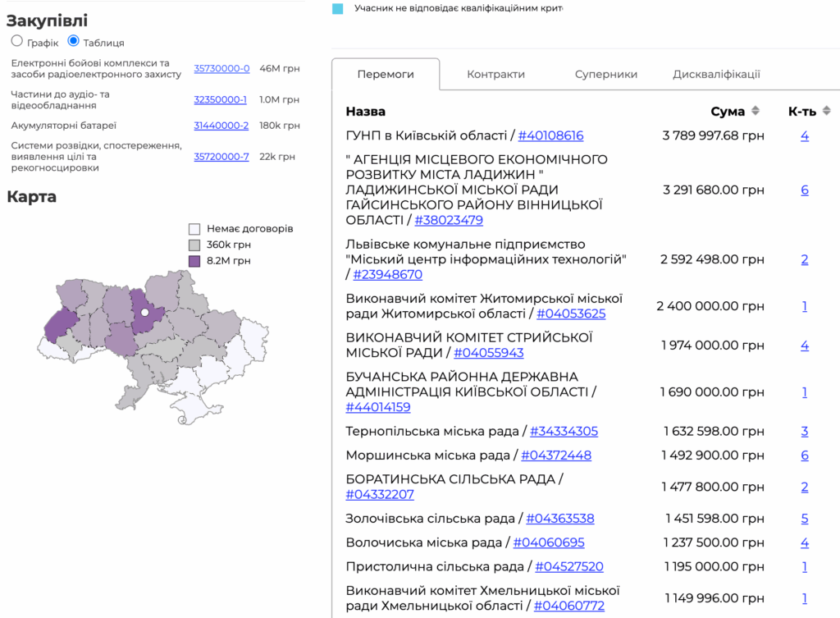Open procurement code 35730000-0 link
The height and width of the screenshot is (618, 840).
point(221,68)
